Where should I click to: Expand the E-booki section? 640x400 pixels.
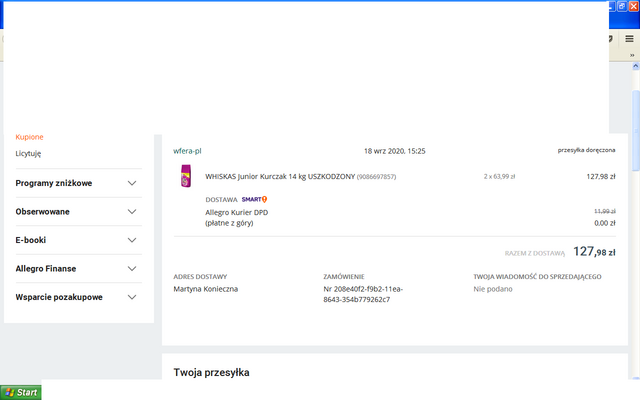[x=79, y=240]
